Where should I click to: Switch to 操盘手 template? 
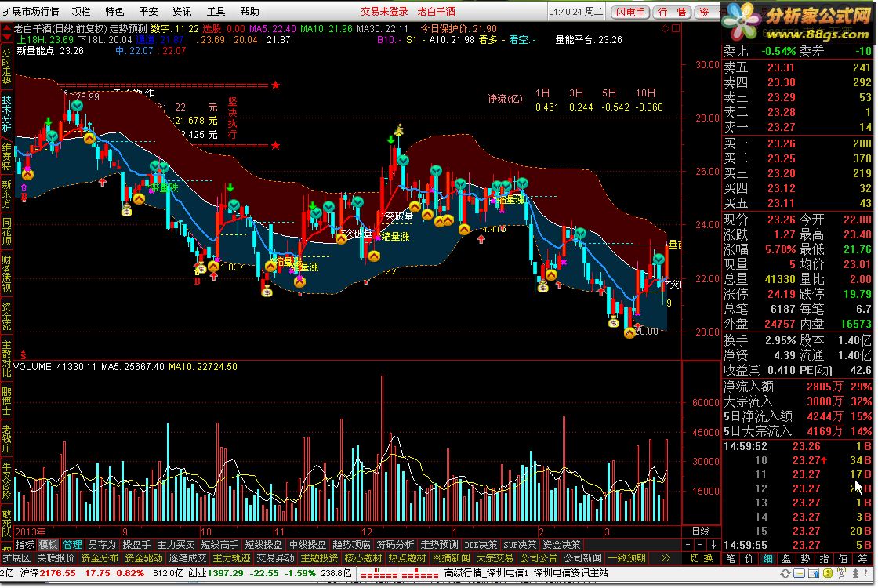coord(136,544)
